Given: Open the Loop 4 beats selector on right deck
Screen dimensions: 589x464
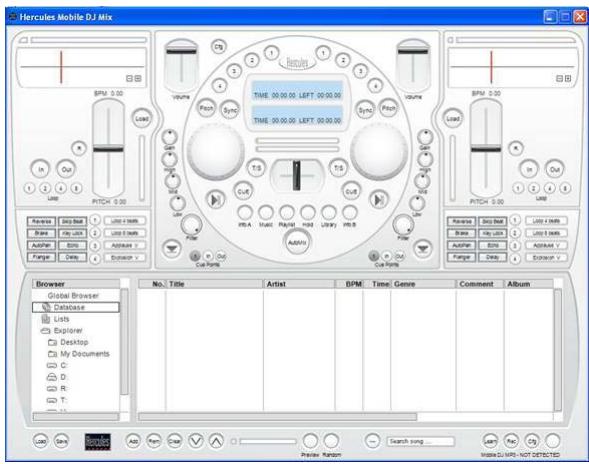Looking at the screenshot, I should (x=546, y=221).
